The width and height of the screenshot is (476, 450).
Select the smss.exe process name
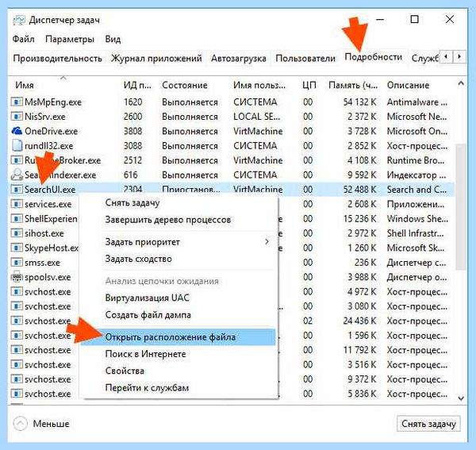tap(42, 263)
